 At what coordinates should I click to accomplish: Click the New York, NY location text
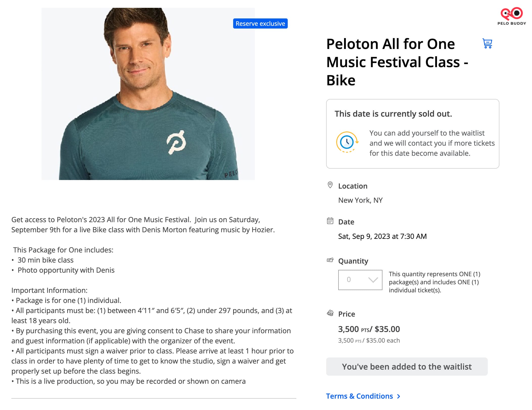(x=360, y=200)
